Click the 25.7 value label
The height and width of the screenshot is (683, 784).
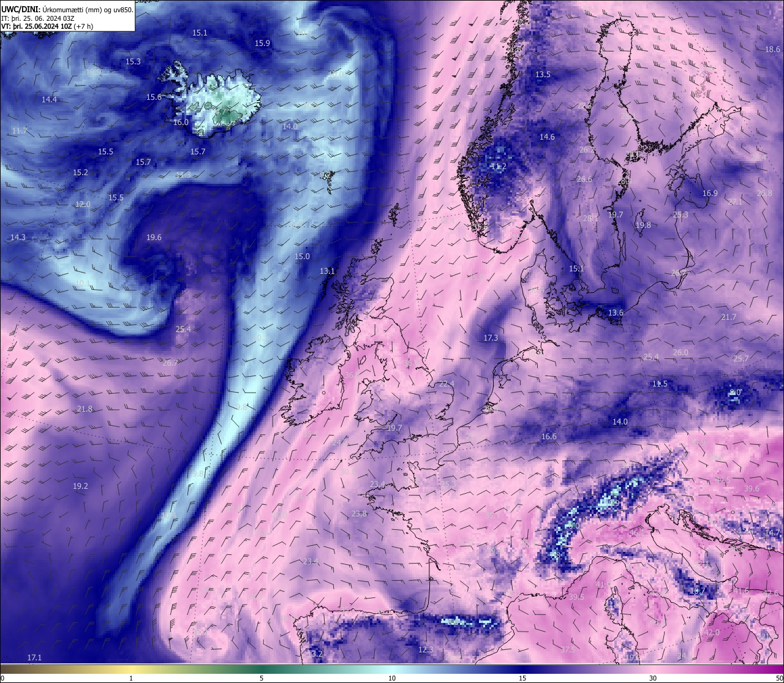741,358
